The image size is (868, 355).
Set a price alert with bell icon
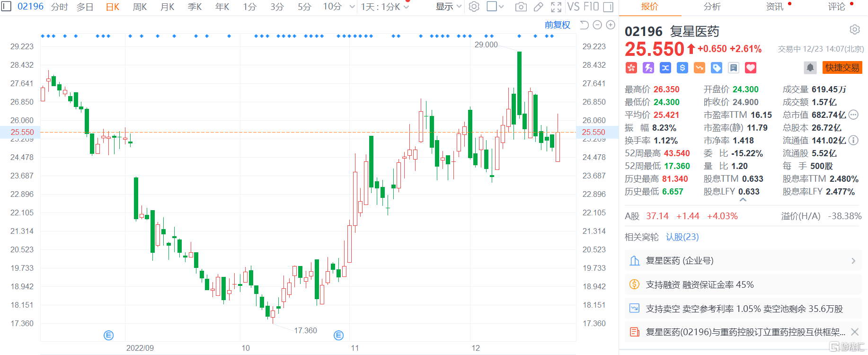click(810, 68)
